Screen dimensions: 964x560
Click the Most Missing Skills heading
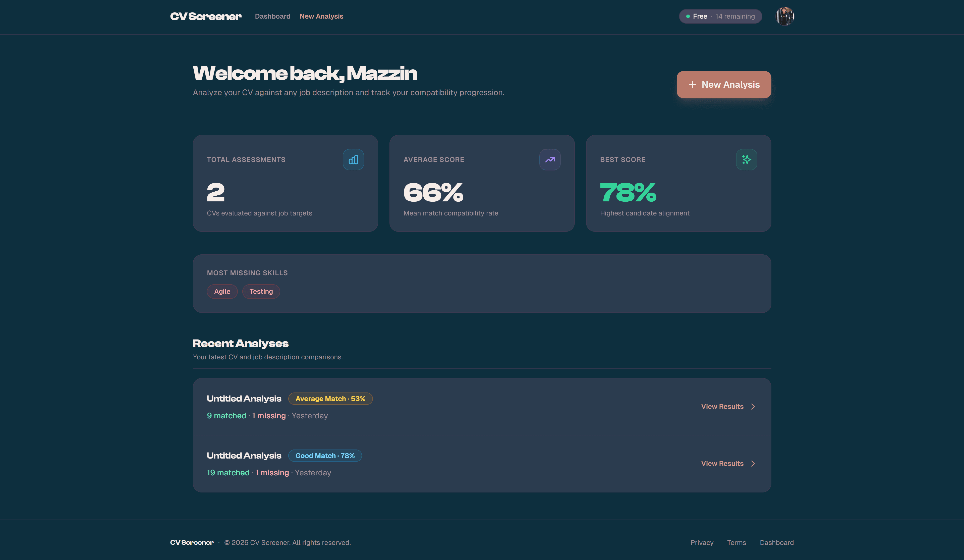click(247, 273)
